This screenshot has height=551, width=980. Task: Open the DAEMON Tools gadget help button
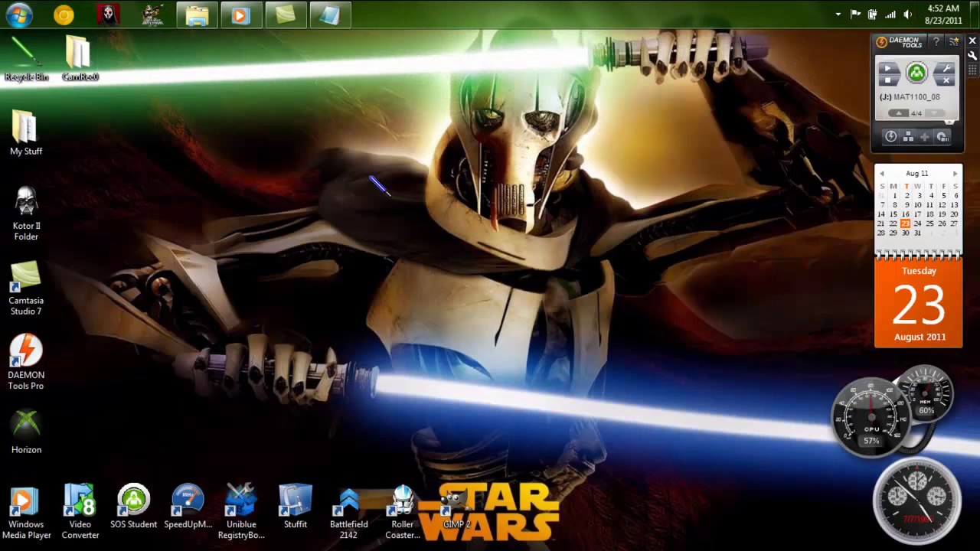[x=936, y=42]
